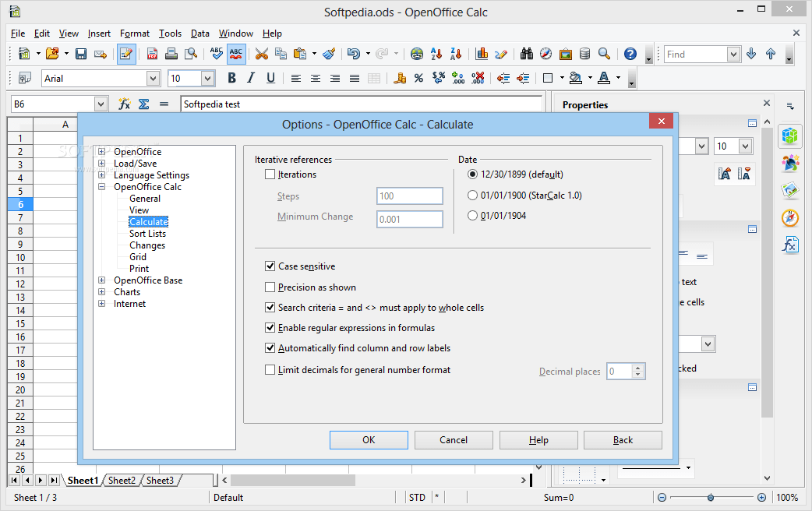The image size is (812, 511).
Task: Switch to the Sheet3 tab
Action: click(x=160, y=481)
